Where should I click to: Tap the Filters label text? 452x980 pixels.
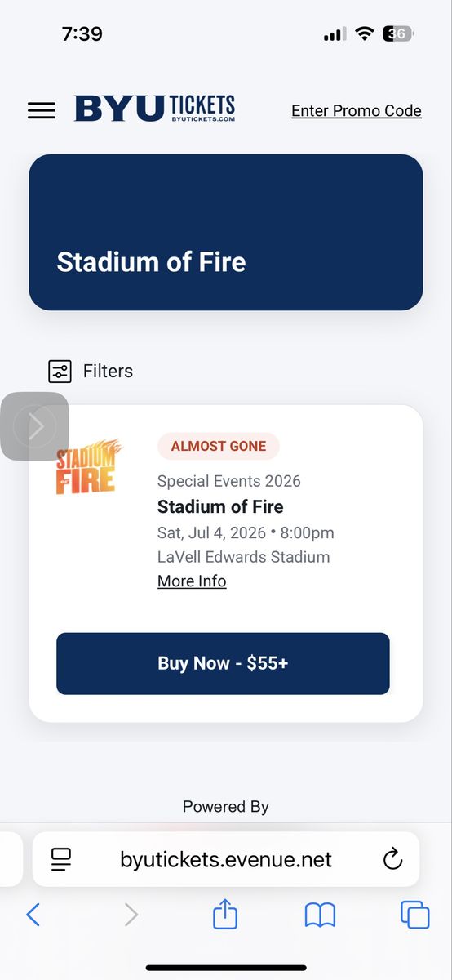tap(108, 371)
